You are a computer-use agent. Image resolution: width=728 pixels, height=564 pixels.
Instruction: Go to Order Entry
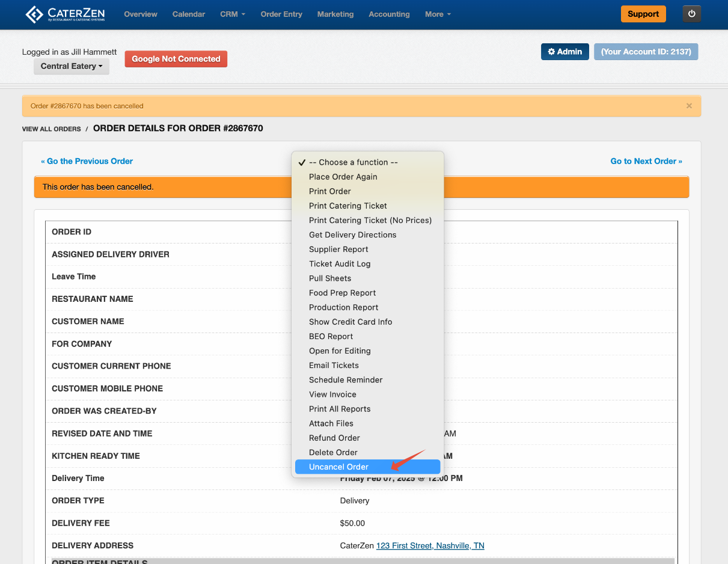[x=281, y=14]
